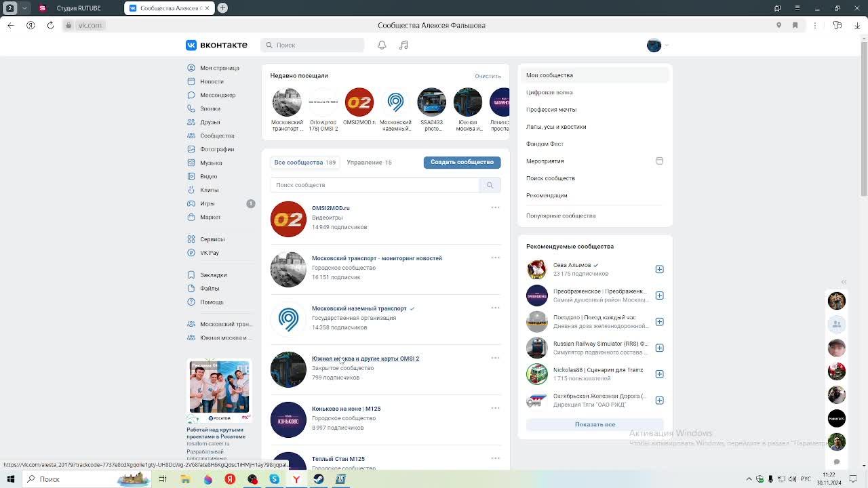Go back using the browser back arrow
868x488 pixels.
[x=10, y=25]
